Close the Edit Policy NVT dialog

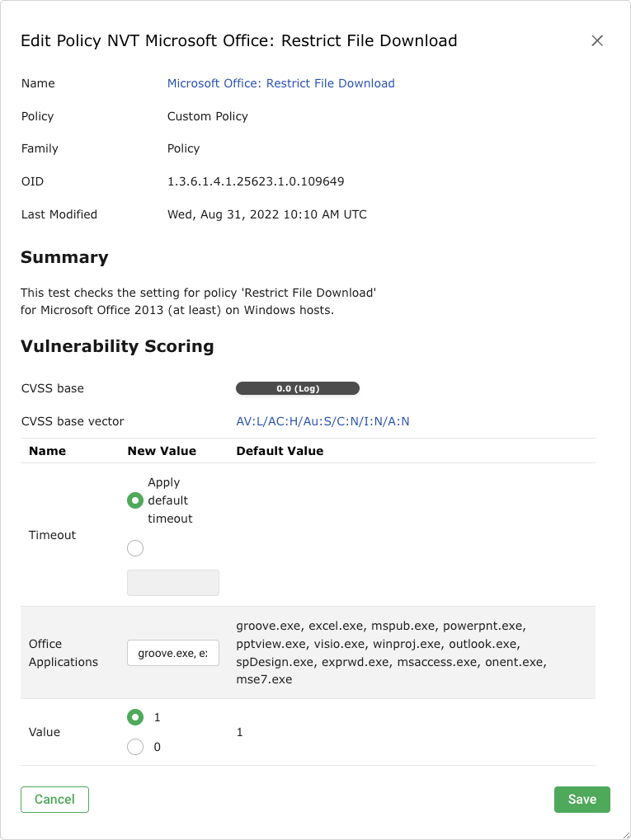point(597,40)
